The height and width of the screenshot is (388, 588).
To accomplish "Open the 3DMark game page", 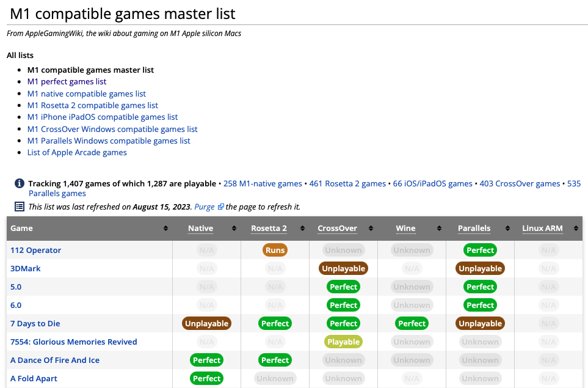I will 26,269.
